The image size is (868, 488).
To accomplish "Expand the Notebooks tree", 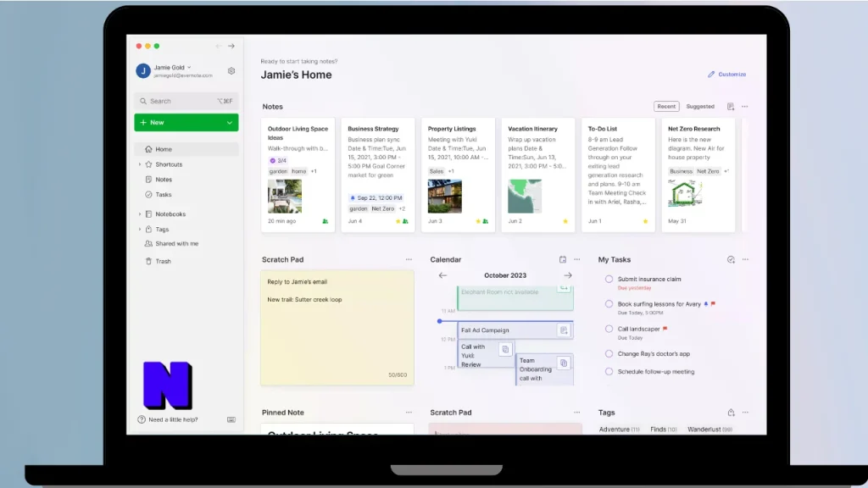I will point(140,213).
